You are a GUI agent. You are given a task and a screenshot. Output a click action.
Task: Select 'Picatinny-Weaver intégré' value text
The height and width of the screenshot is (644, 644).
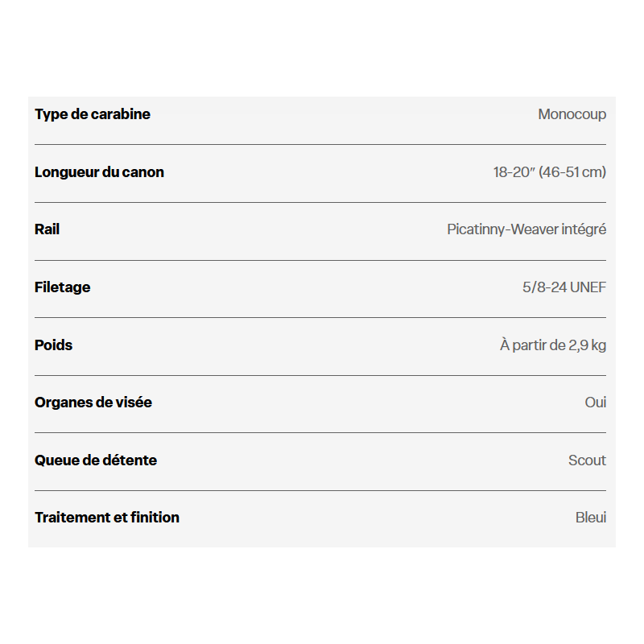tap(526, 229)
